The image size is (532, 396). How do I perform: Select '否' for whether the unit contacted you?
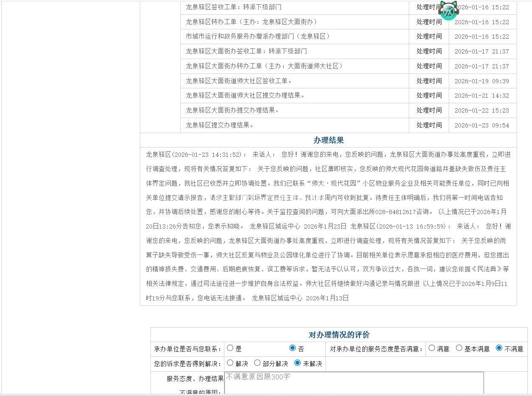pyautogui.click(x=292, y=348)
